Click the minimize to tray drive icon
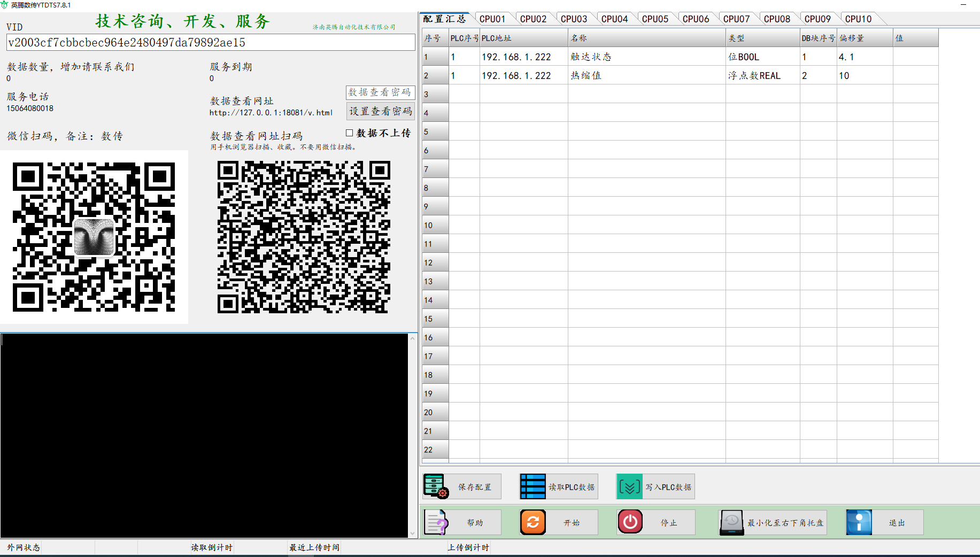 pyautogui.click(x=731, y=522)
